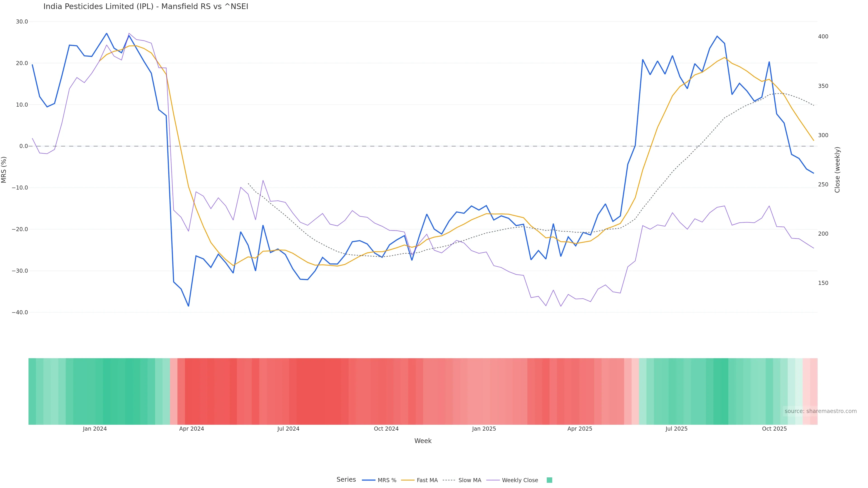
Task: Toggle Slow MA legend entry
Action: pos(469,480)
